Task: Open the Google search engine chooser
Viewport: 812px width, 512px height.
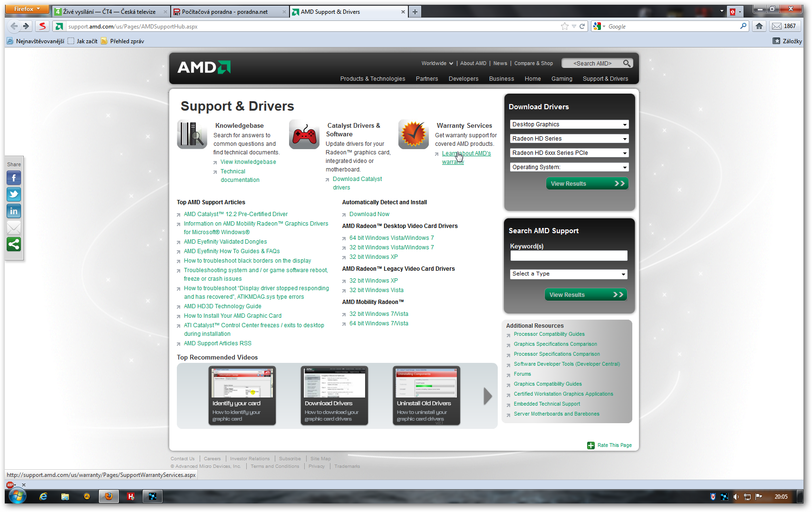Action: [x=599, y=26]
